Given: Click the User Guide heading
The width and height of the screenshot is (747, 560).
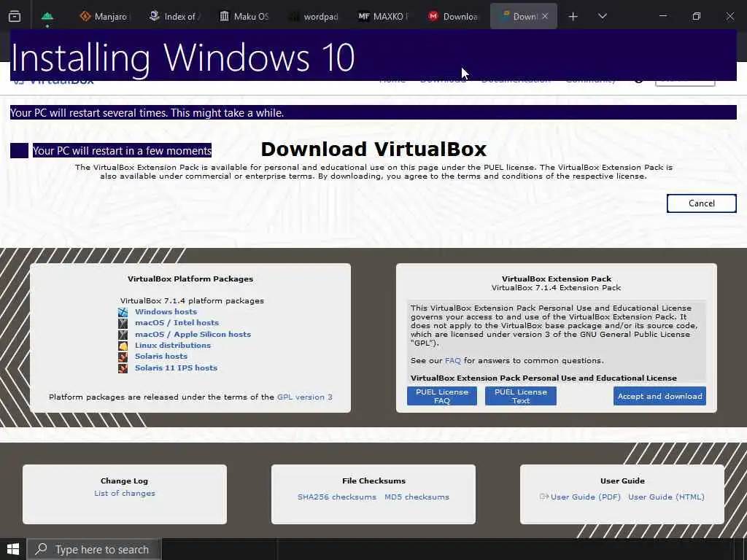Looking at the screenshot, I should pyautogui.click(x=622, y=481).
